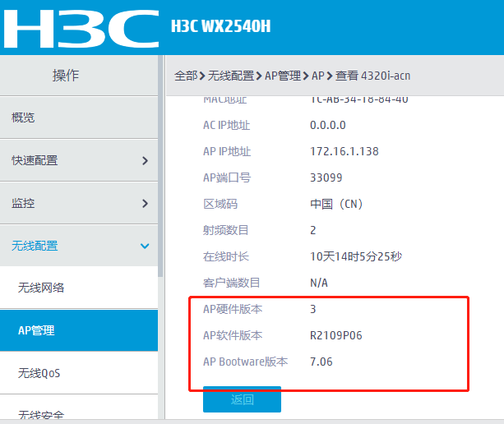Open the 无线QoS submenu
Screen dimensions: 504x424
[79, 373]
